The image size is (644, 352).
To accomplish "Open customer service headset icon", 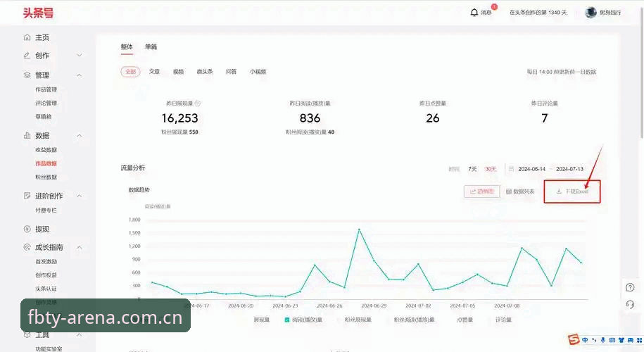I will click(x=630, y=304).
